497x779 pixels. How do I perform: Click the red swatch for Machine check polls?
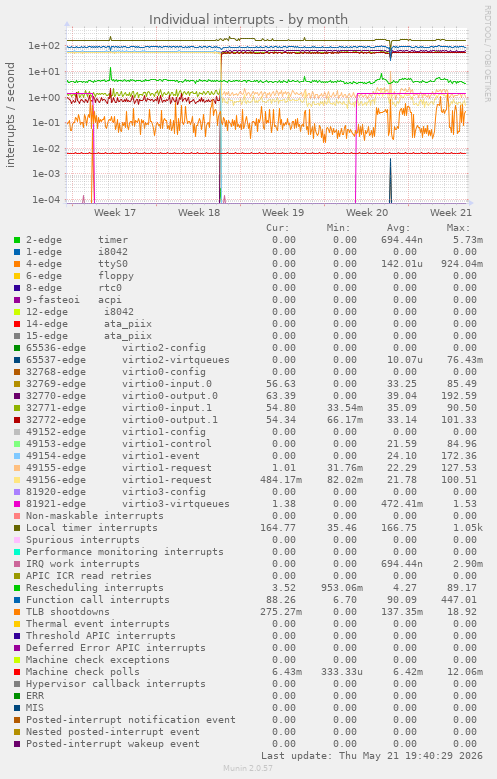pos(17,672)
